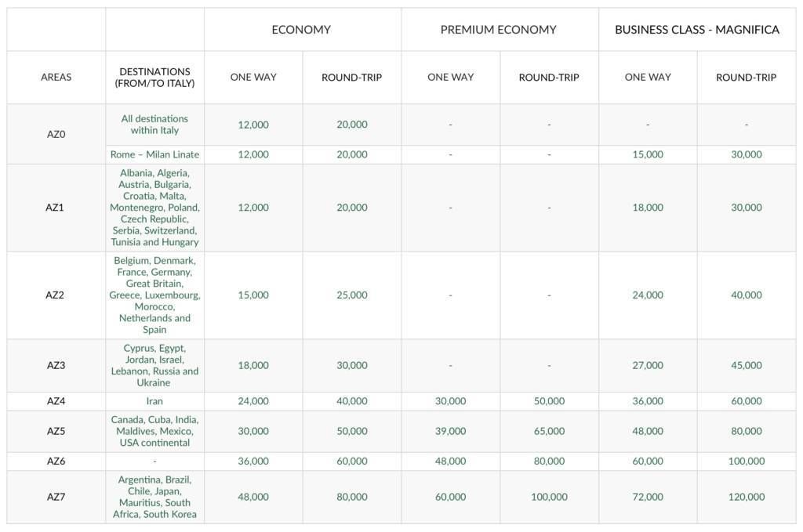This screenshot has width=803, height=532.
Task: Click 20,000 economy round-trip in AZ1 row
Action: click(x=352, y=207)
